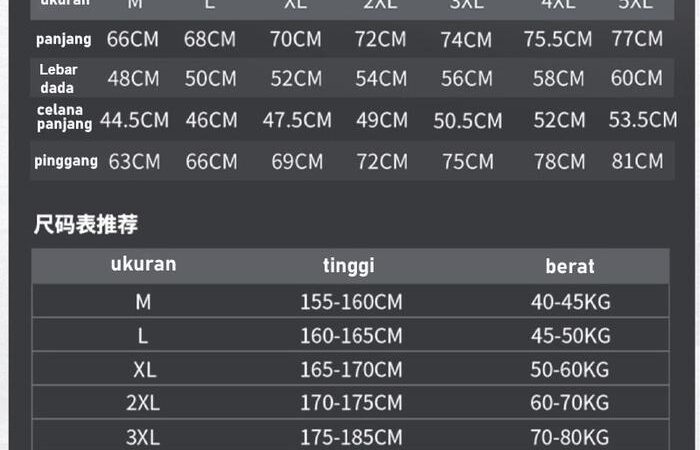This screenshot has height=450, width=700.
Task: Click the 165-170CM height range
Action: (351, 369)
